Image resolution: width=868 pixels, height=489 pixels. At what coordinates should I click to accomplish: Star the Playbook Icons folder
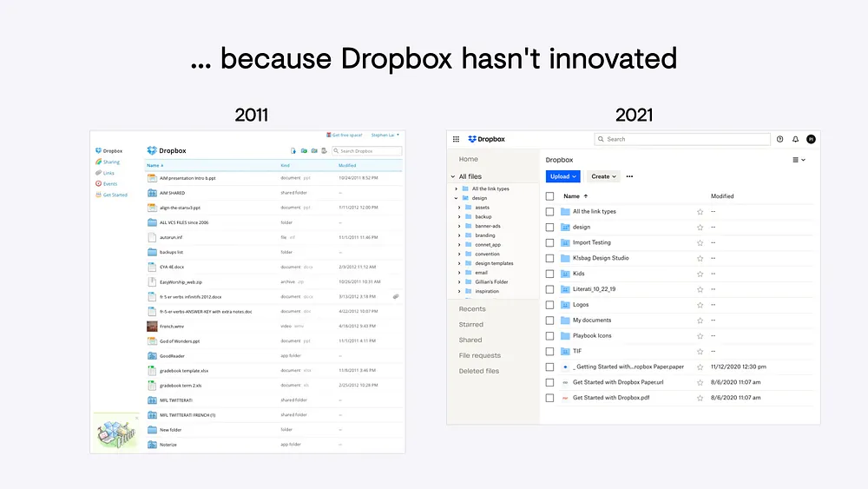(x=700, y=336)
